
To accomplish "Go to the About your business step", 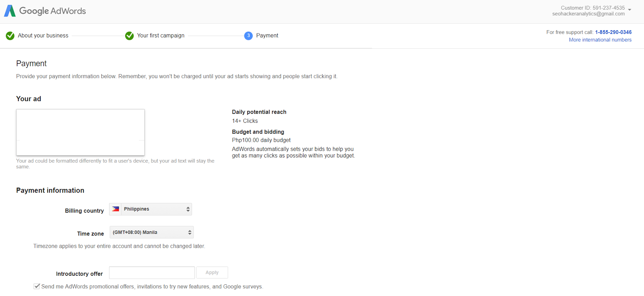I will [43, 35].
